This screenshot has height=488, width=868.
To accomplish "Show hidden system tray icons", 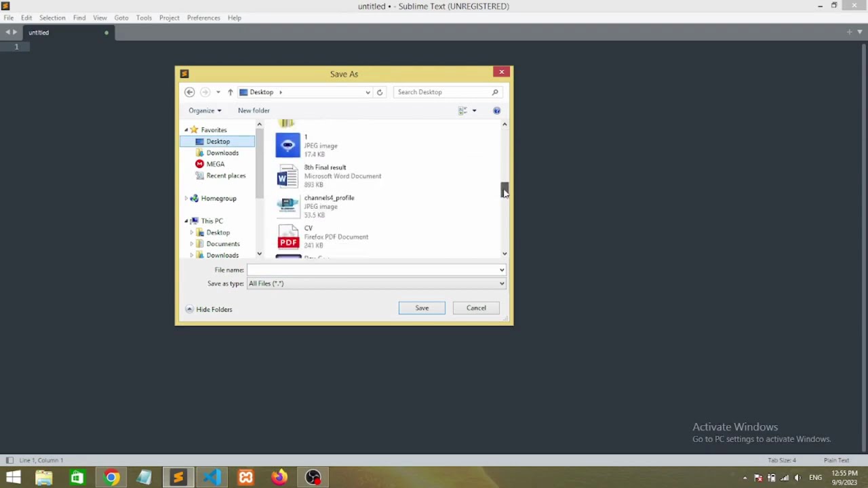I will [x=745, y=478].
